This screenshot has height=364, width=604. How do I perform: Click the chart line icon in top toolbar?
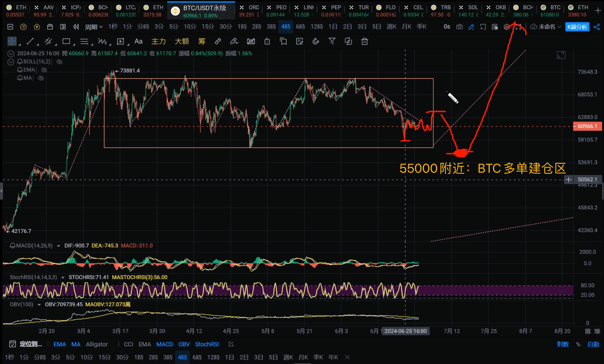pos(10,26)
